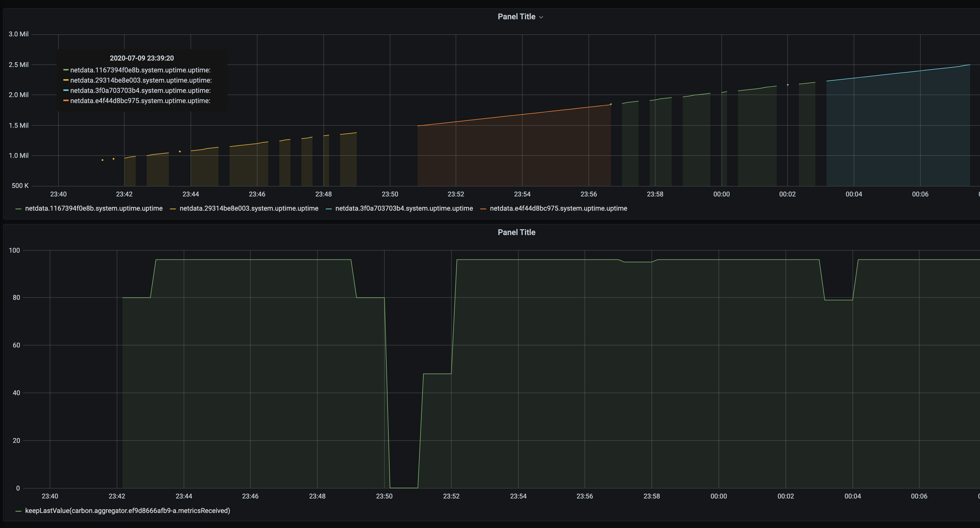
Task: Click the cyan line icon beside netdata.3f0a703703b4 legend
Action: point(329,208)
